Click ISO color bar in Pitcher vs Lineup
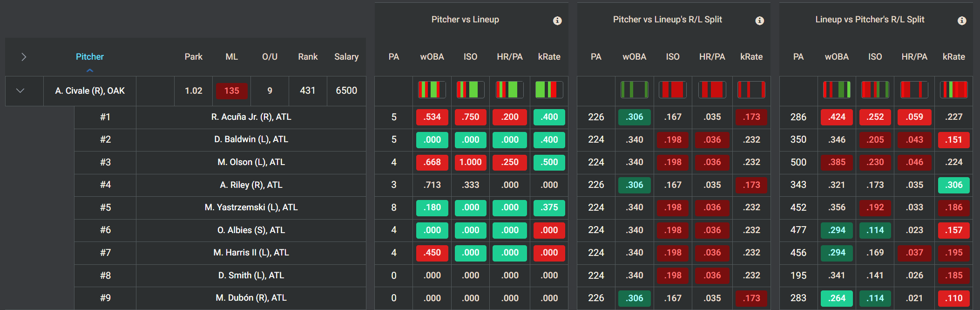The width and height of the screenshot is (980, 310). pos(470,90)
